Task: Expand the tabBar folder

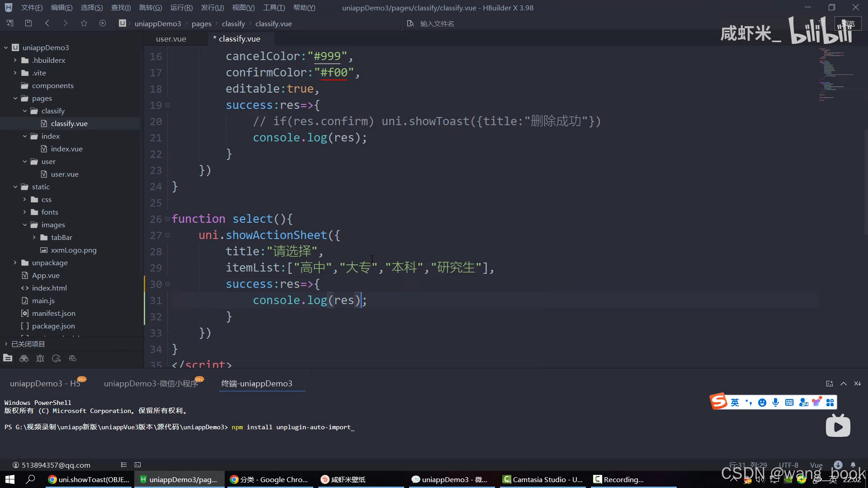Action: pos(34,237)
